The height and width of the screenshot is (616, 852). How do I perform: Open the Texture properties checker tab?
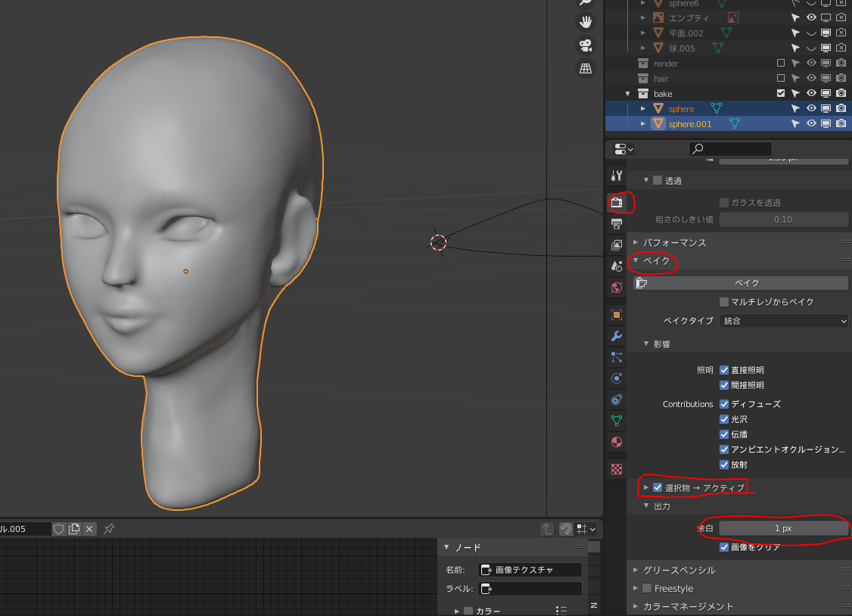(x=617, y=469)
